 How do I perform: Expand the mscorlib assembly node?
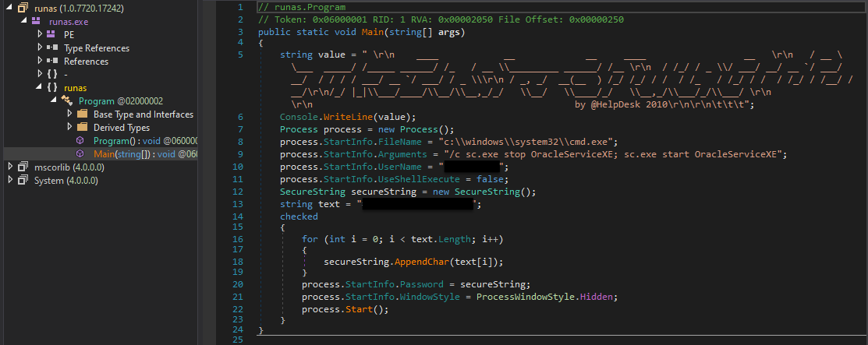click(x=9, y=167)
